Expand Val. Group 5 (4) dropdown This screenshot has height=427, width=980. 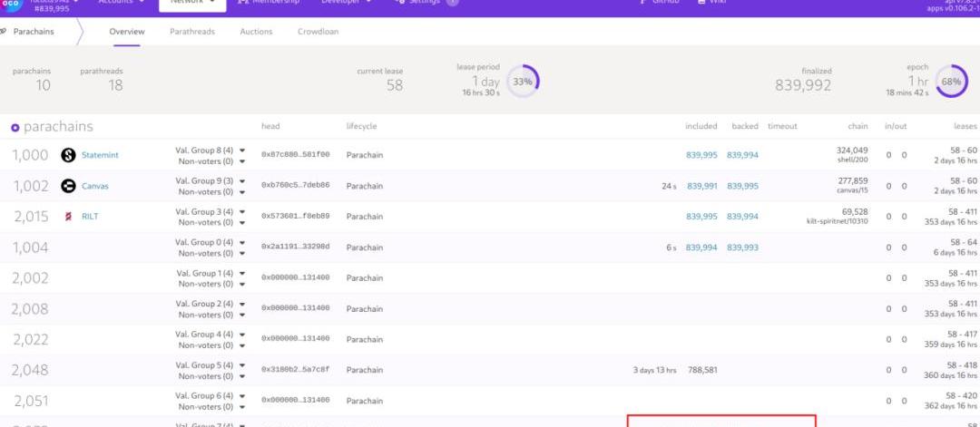coord(242,364)
